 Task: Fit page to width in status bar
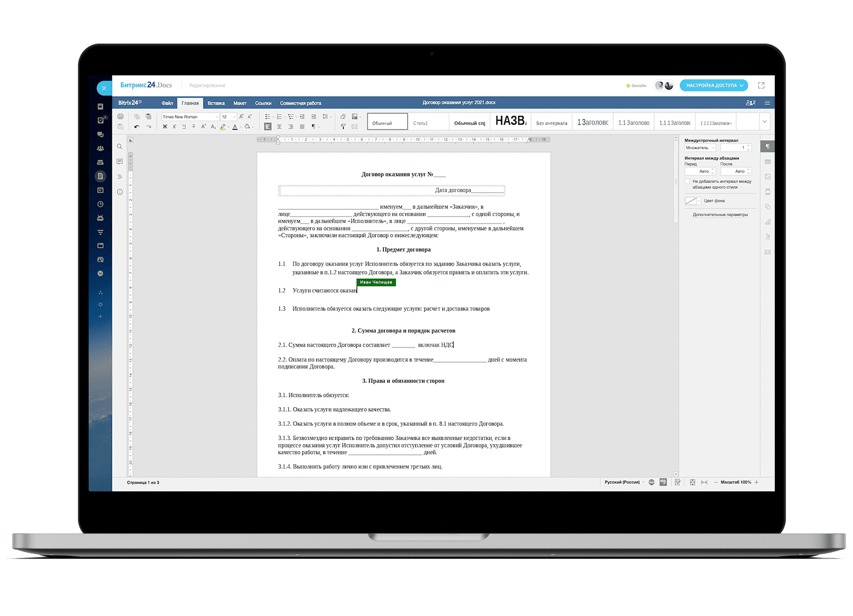tap(704, 482)
